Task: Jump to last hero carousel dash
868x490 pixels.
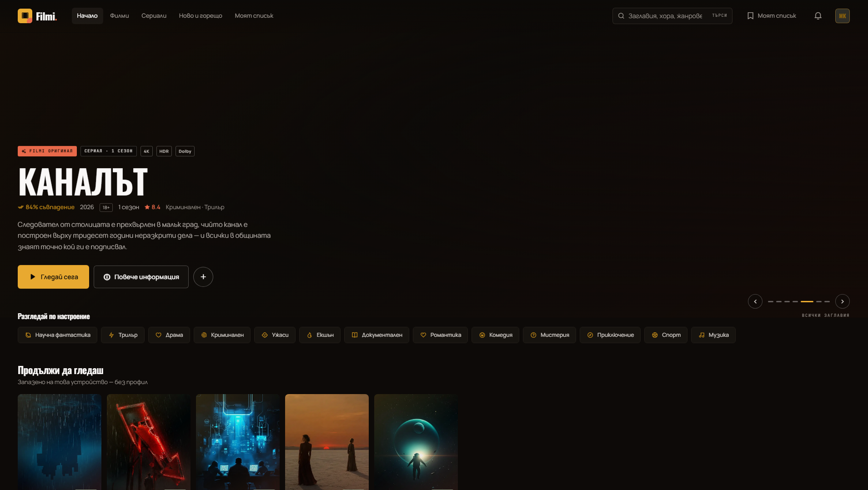Action: 827,301
